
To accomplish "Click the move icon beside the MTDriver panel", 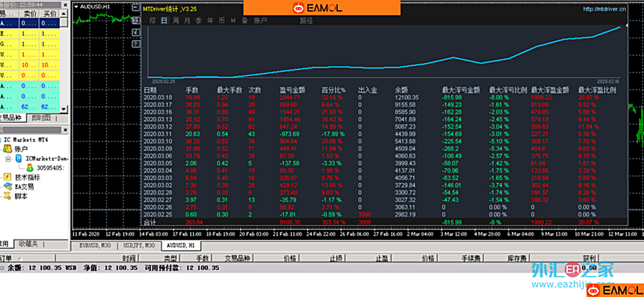I will click(136, 20).
